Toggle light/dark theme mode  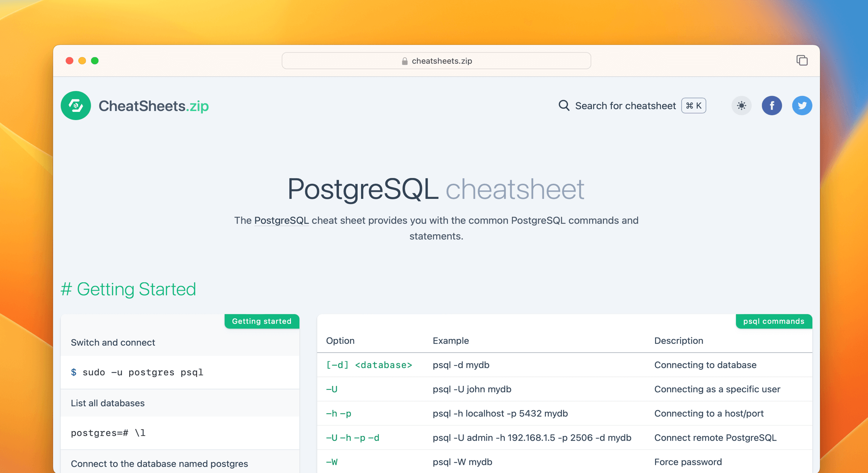(x=741, y=106)
